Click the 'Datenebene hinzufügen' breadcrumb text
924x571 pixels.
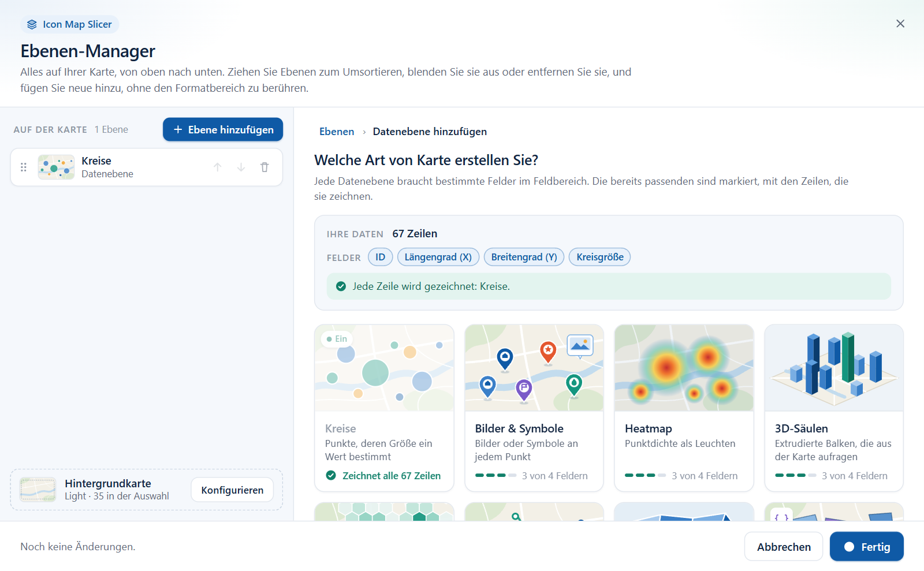tap(430, 132)
